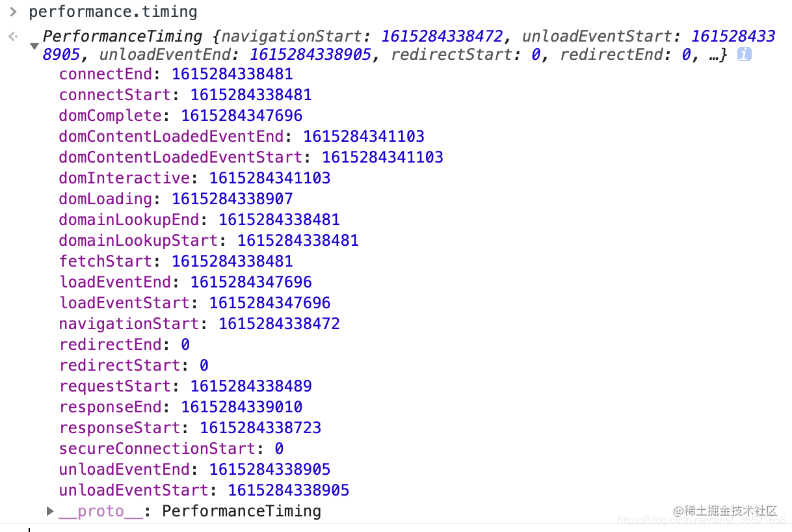Viewport: 792px width, 532px height.
Task: Select the responseStart property row
Action: (x=191, y=428)
